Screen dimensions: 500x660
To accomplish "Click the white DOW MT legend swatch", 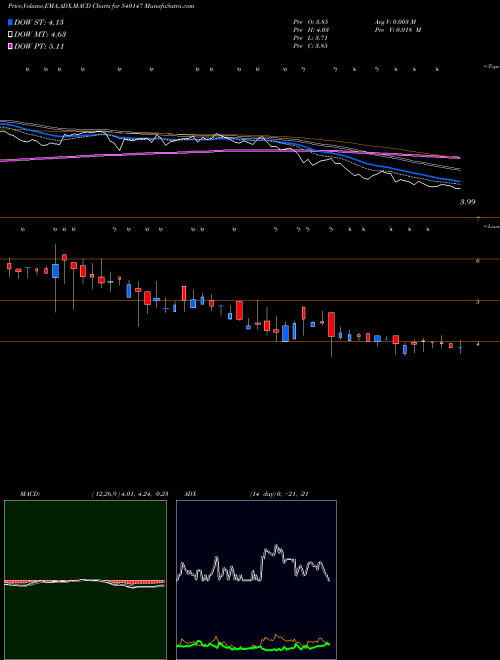I will coord(11,35).
